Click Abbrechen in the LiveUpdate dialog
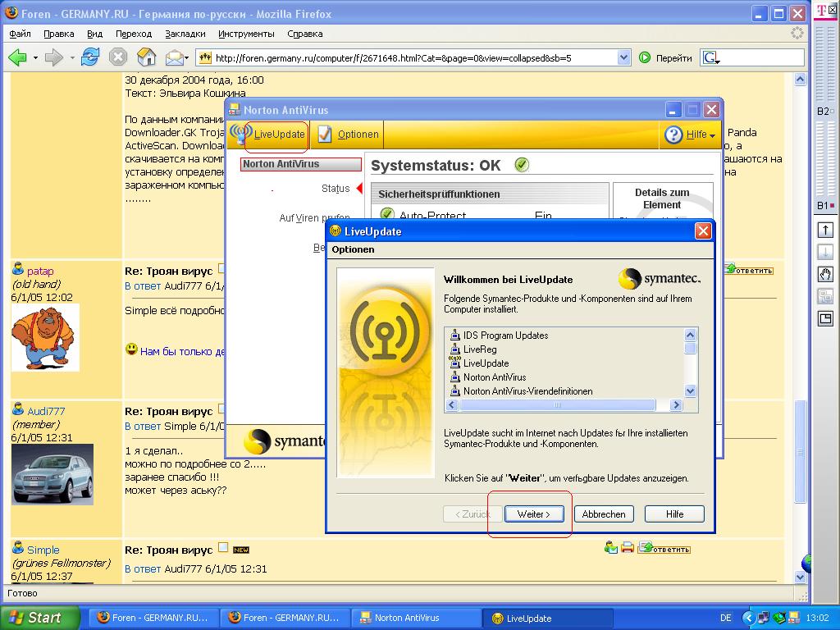 click(604, 514)
